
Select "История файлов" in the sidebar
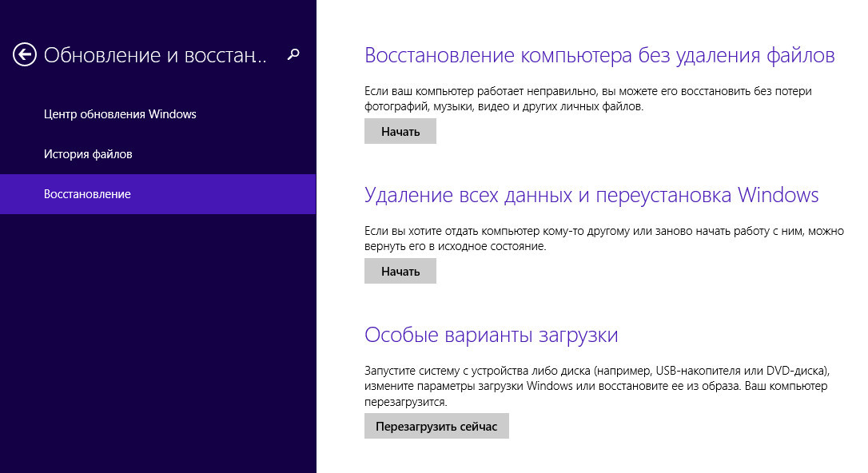click(88, 154)
